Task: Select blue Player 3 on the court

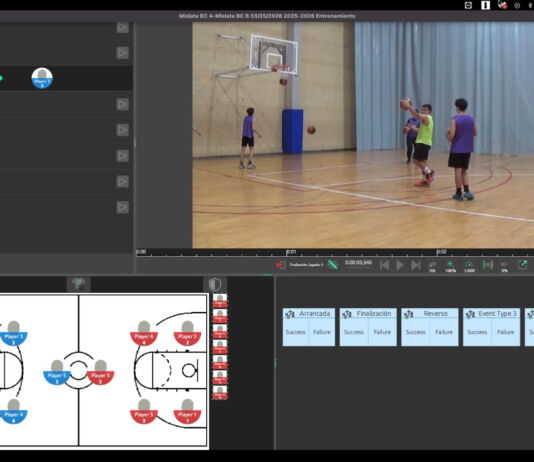Action: [x=14, y=333]
